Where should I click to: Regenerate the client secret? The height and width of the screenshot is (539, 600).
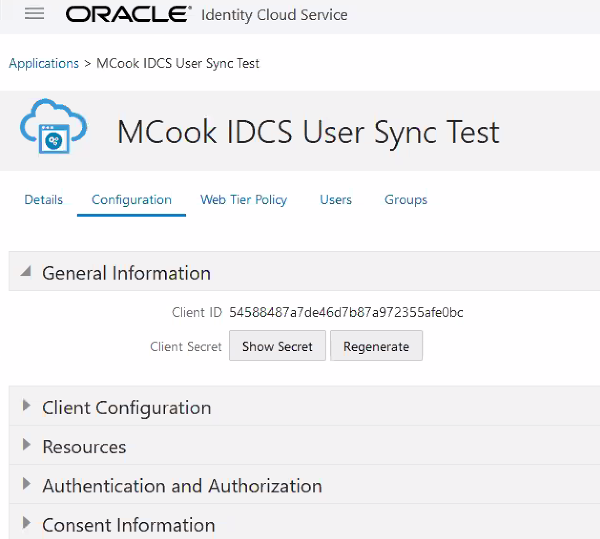point(376,346)
